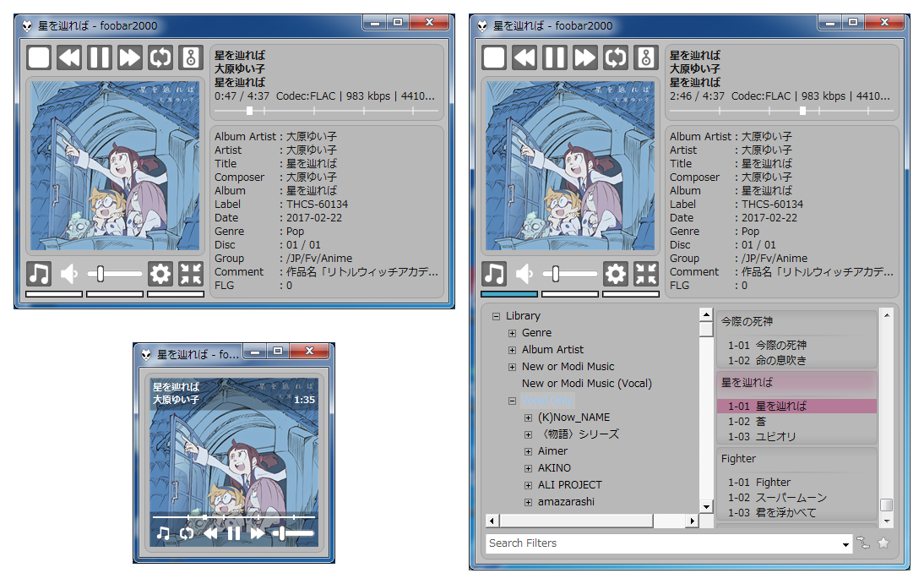Select first panel tab bar in the 0:47 window
924x584 pixels.
tap(54, 294)
